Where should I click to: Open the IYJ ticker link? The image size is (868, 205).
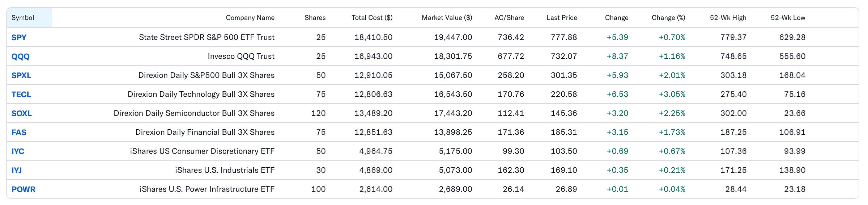tap(17, 170)
